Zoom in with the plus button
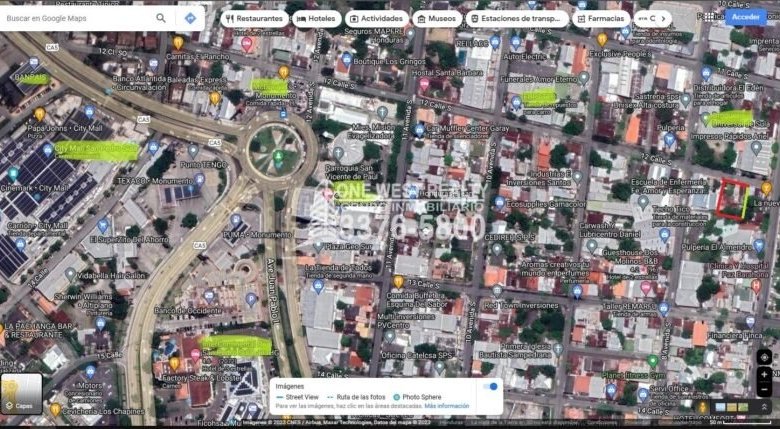 tap(764, 374)
